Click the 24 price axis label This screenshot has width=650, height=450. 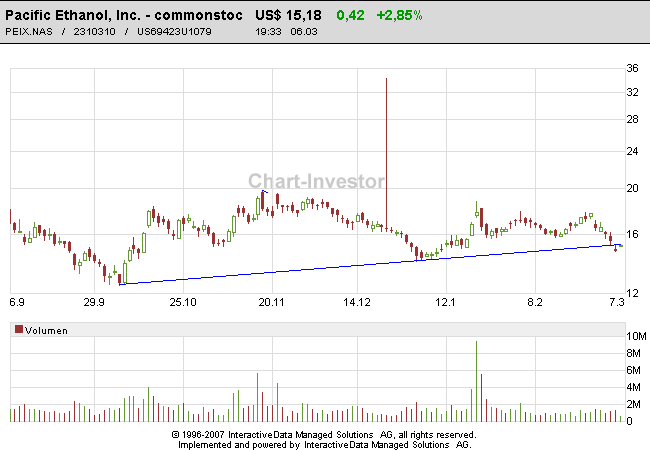click(x=633, y=151)
